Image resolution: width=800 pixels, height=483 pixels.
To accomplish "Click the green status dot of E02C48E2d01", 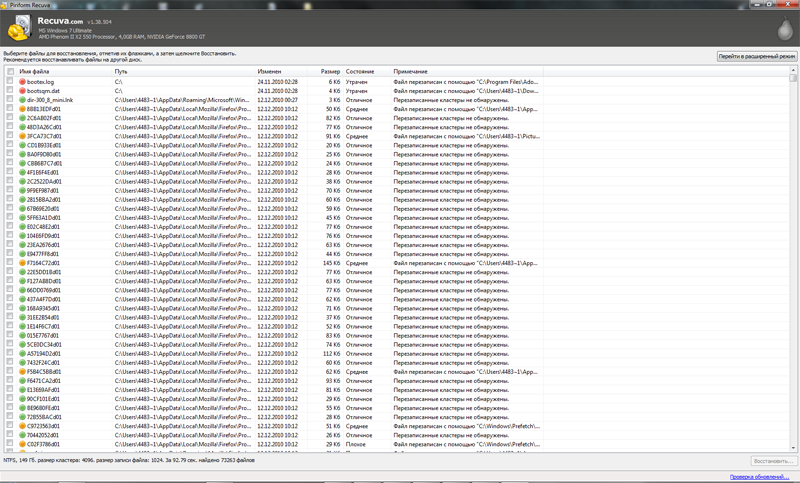I will 22,227.
